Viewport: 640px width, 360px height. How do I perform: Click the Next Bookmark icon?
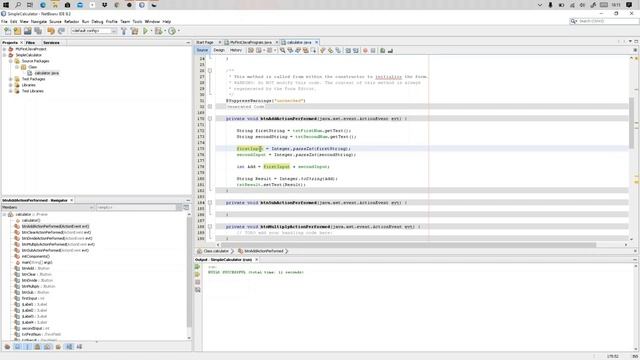(330, 51)
